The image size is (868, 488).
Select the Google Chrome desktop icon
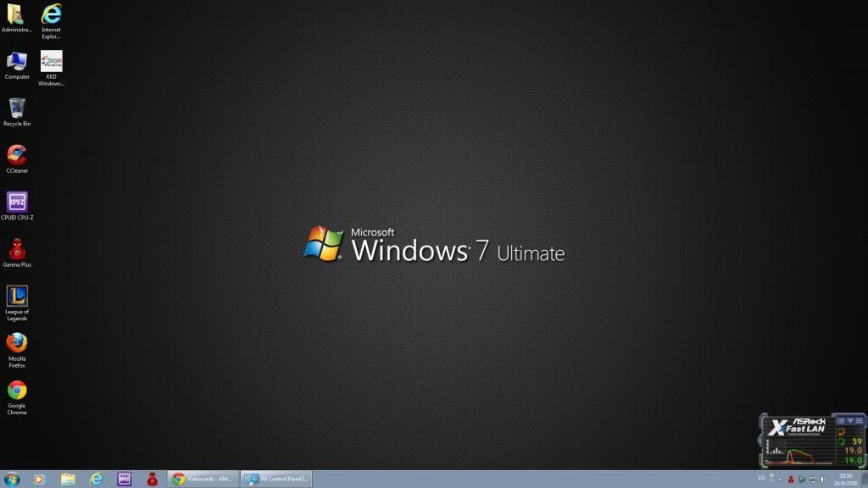[x=17, y=397]
